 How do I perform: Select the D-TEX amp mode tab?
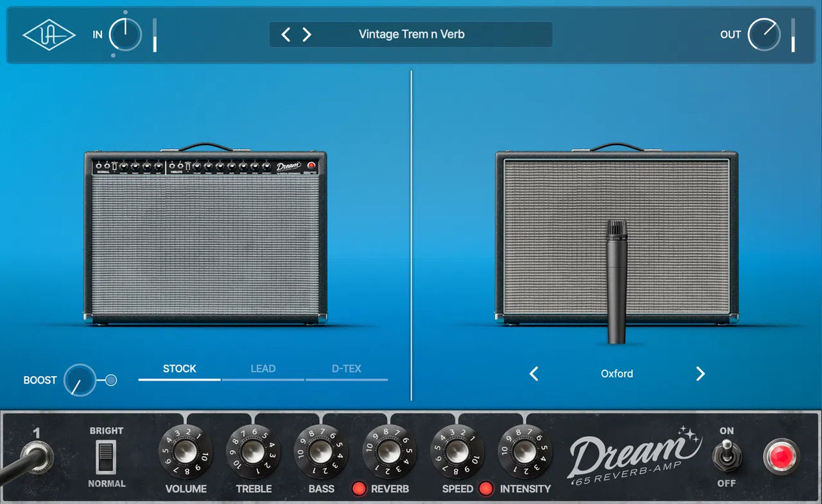(346, 368)
